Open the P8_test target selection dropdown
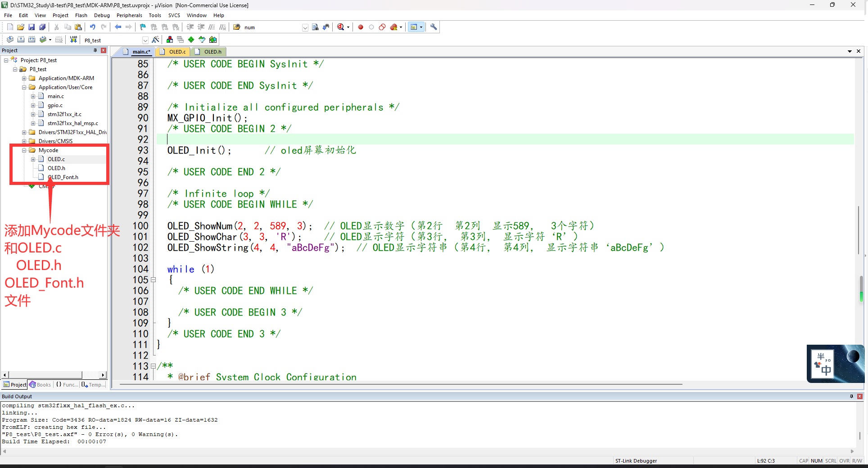The image size is (868, 468). coord(145,40)
